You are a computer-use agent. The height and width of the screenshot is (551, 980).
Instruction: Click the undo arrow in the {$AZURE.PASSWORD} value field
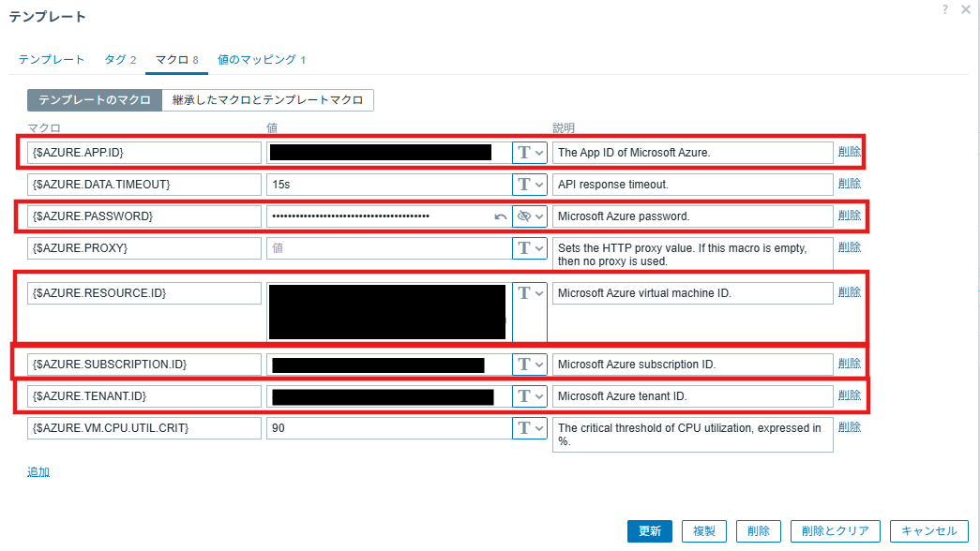tap(501, 216)
